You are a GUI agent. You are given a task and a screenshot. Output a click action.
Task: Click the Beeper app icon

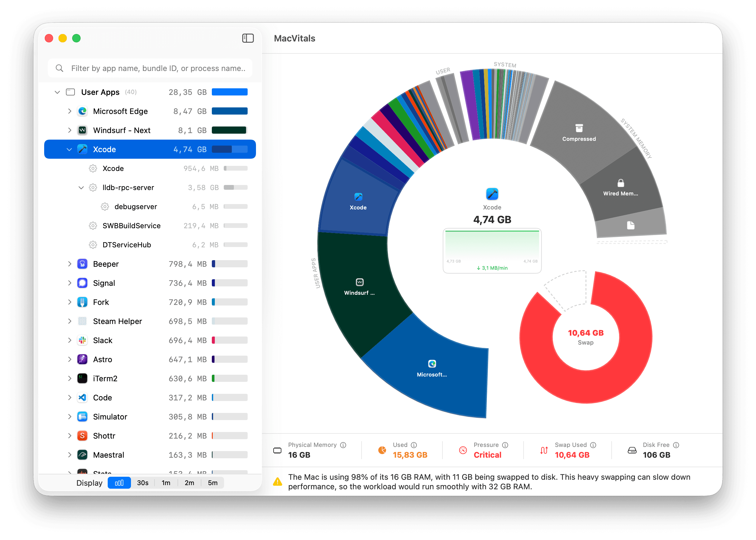tap(82, 264)
